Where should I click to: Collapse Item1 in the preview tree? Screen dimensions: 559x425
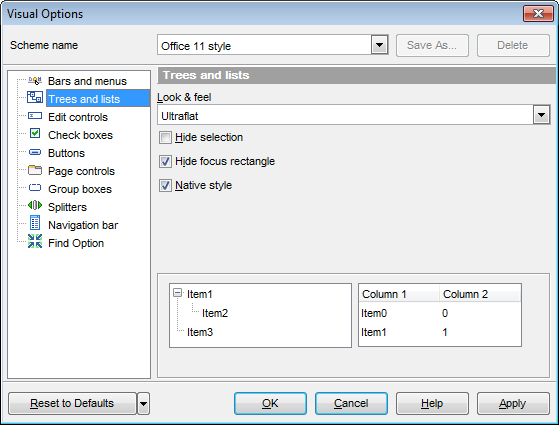(178, 293)
